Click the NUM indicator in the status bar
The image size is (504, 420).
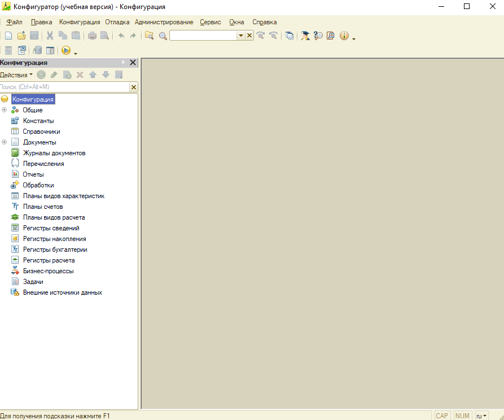click(x=462, y=416)
